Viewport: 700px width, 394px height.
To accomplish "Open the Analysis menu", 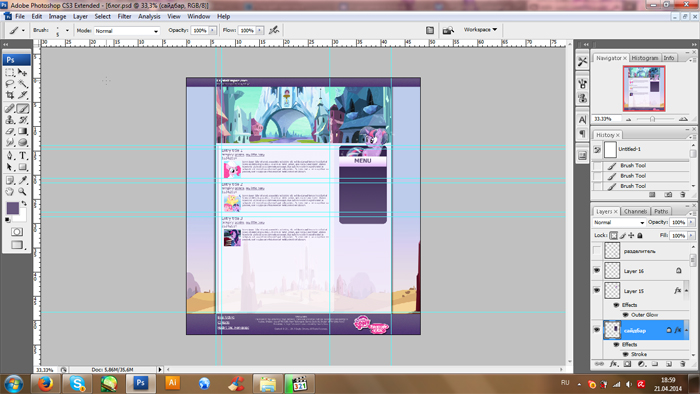I will point(149,17).
